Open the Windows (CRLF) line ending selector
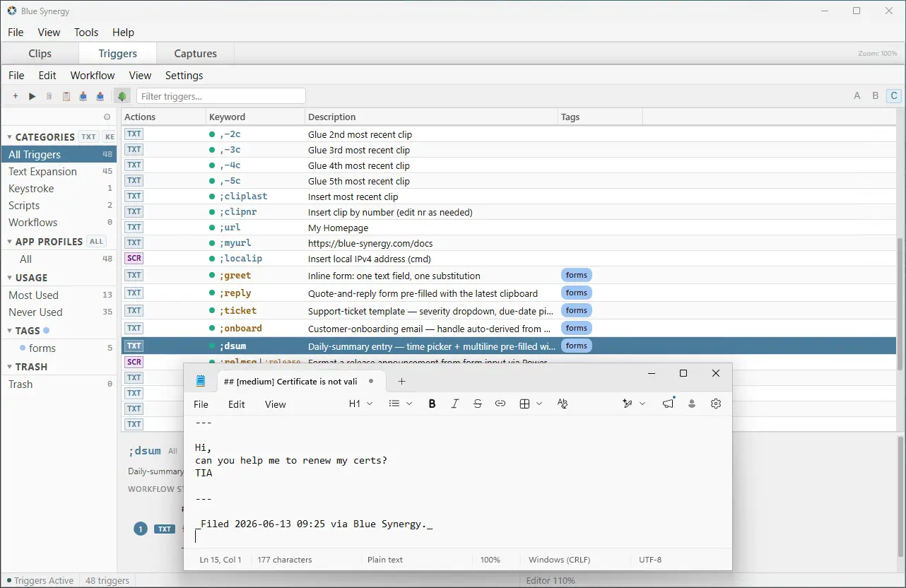Viewport: 906px width, 588px height. [560, 560]
